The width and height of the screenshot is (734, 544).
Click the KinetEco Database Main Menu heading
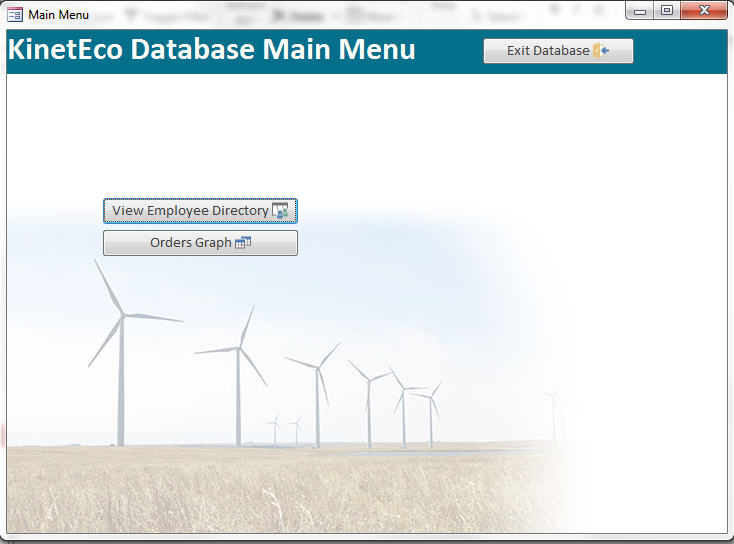[x=212, y=49]
